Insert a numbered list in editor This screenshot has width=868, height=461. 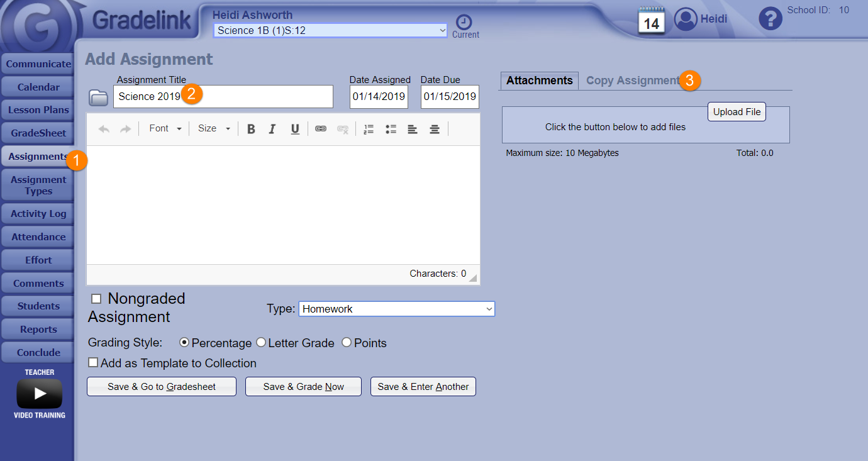coord(369,129)
